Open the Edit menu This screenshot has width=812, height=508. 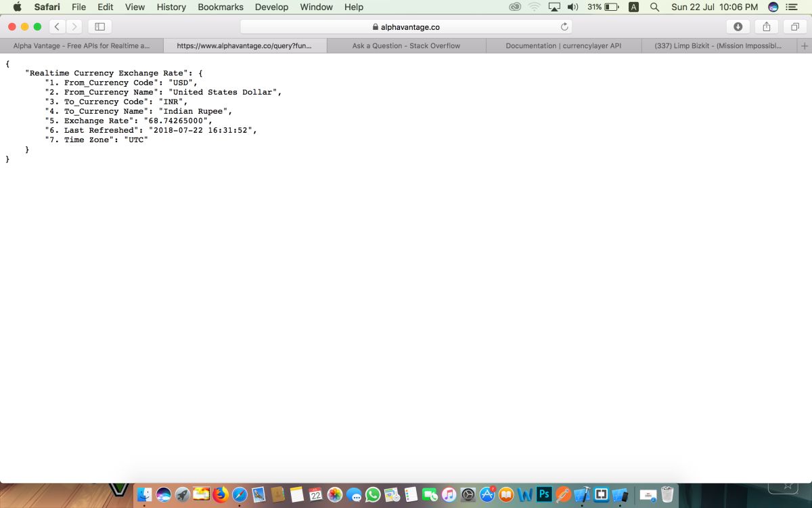(x=105, y=7)
